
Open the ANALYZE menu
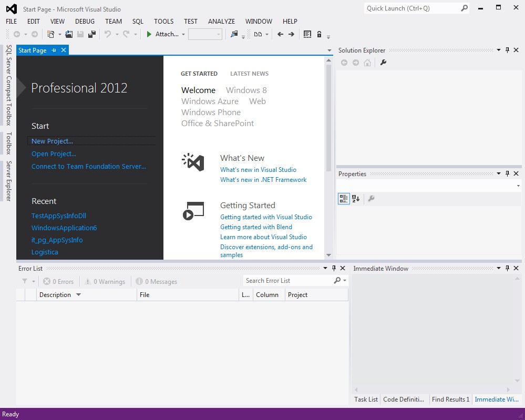click(x=221, y=22)
